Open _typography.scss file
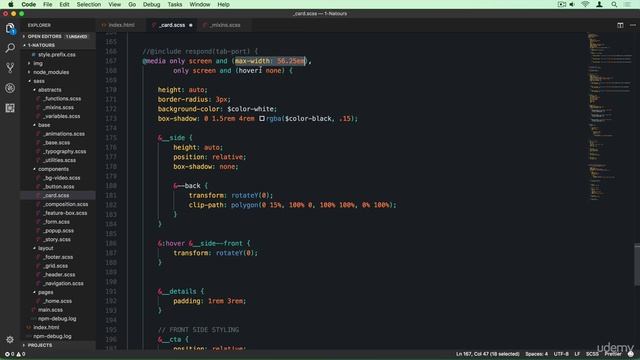 (x=64, y=151)
